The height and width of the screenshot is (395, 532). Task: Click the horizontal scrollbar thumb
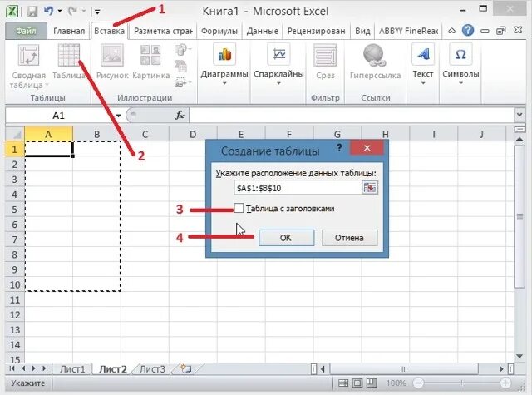404,368
